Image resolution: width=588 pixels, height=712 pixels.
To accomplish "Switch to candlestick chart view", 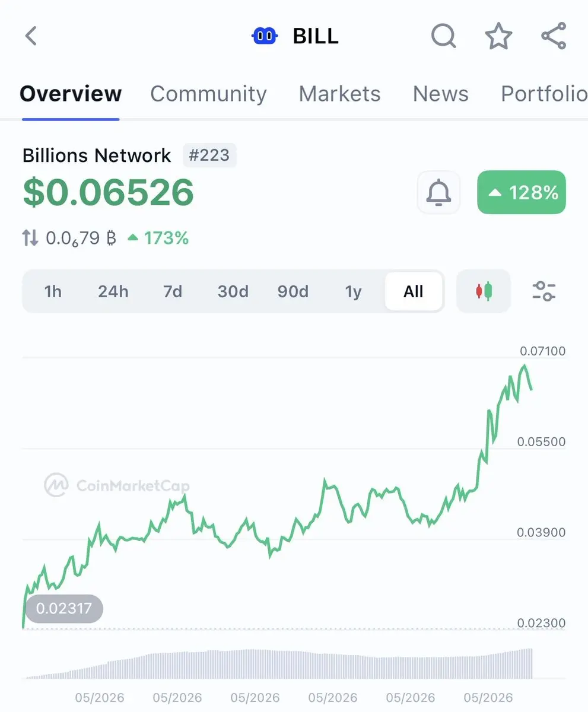I will (484, 291).
